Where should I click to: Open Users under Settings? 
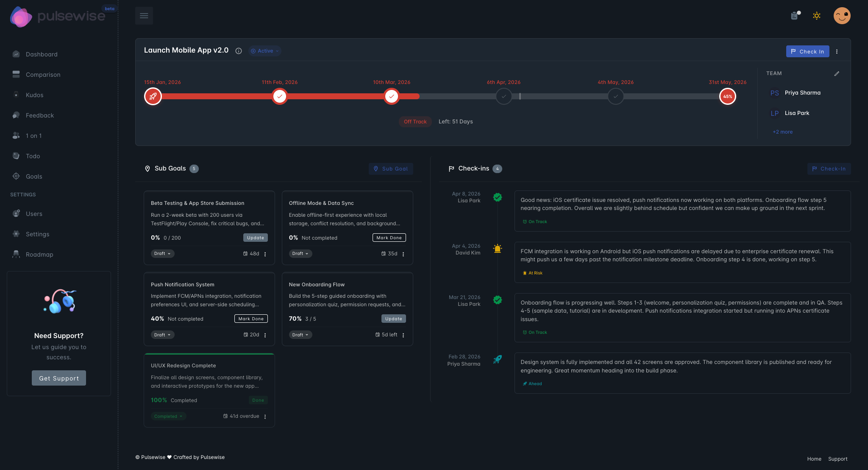tap(34, 213)
